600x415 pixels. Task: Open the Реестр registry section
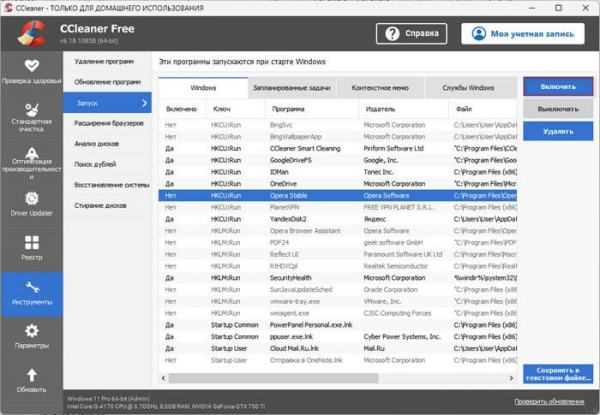point(31,248)
